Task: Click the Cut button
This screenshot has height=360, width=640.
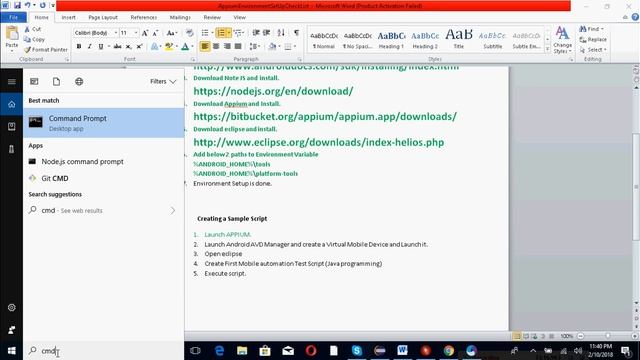Action: click(33, 29)
